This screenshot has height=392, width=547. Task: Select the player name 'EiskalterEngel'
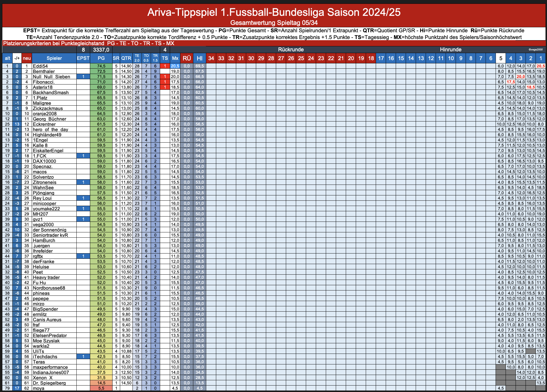pyautogui.click(x=48, y=151)
